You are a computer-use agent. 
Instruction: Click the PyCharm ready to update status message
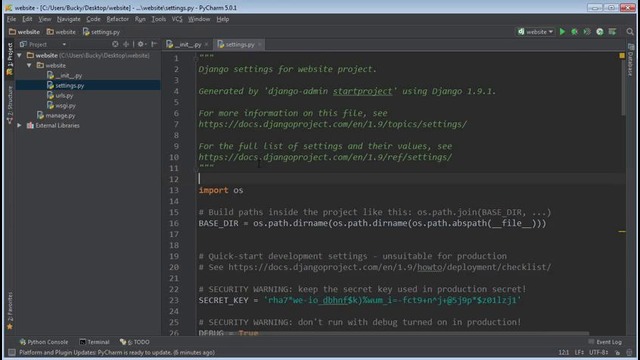pyautogui.click(x=117, y=352)
